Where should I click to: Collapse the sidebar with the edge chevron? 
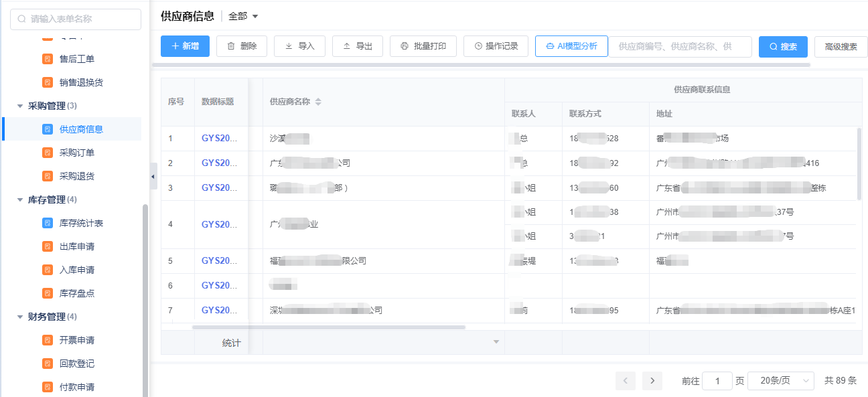[153, 177]
